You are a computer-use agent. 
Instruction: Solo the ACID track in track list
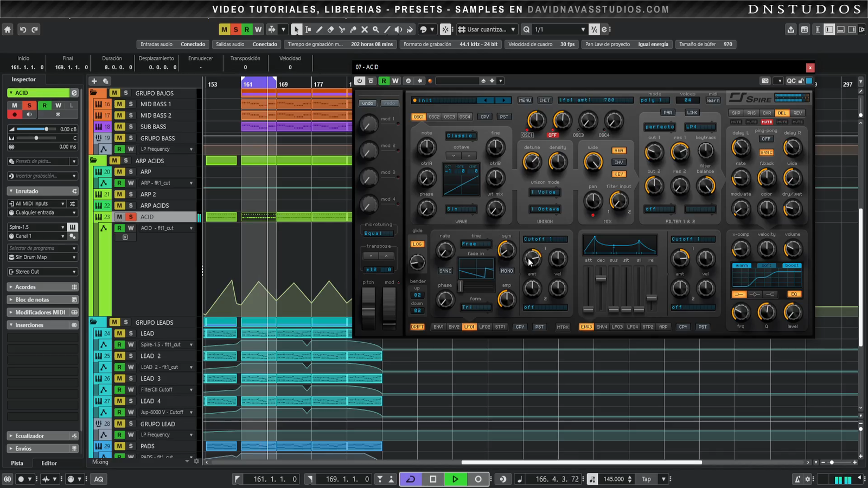(131, 217)
